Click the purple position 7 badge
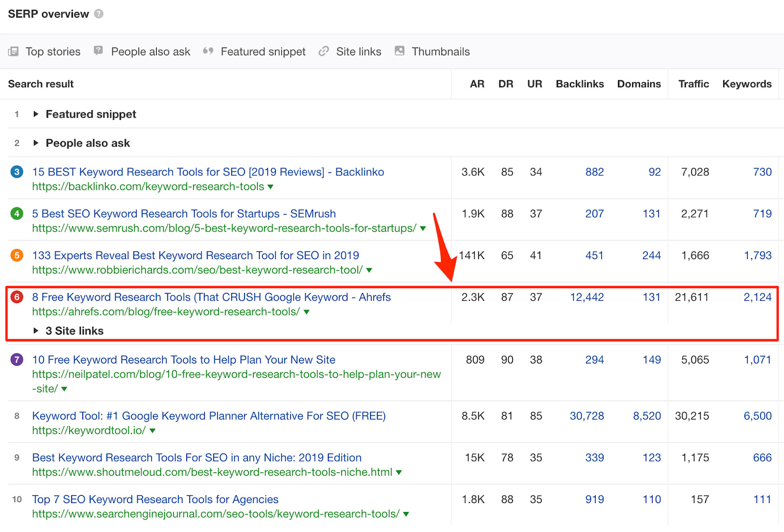The image size is (784, 532). point(17,360)
